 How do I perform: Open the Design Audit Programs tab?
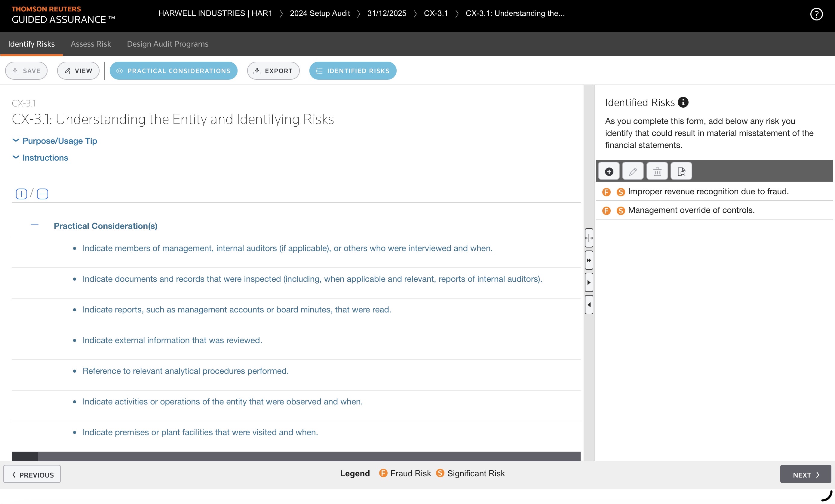(x=167, y=44)
